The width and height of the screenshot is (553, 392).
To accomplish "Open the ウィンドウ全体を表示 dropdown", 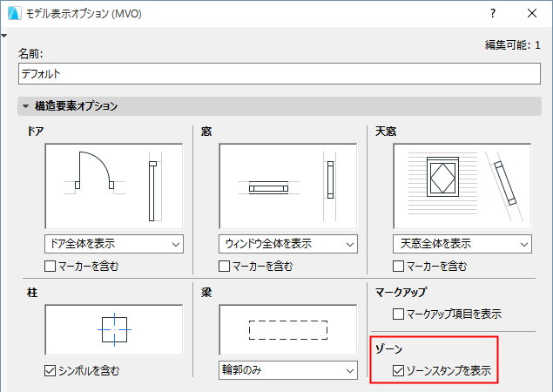I will click(x=288, y=244).
